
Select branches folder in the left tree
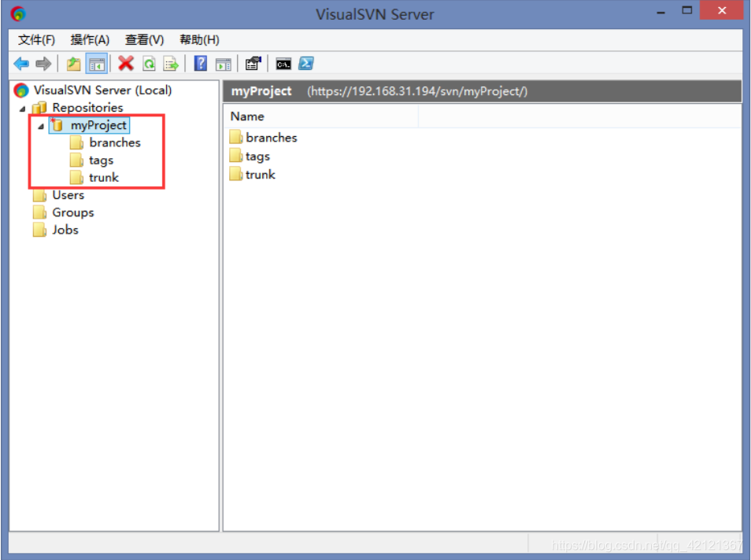pos(115,142)
